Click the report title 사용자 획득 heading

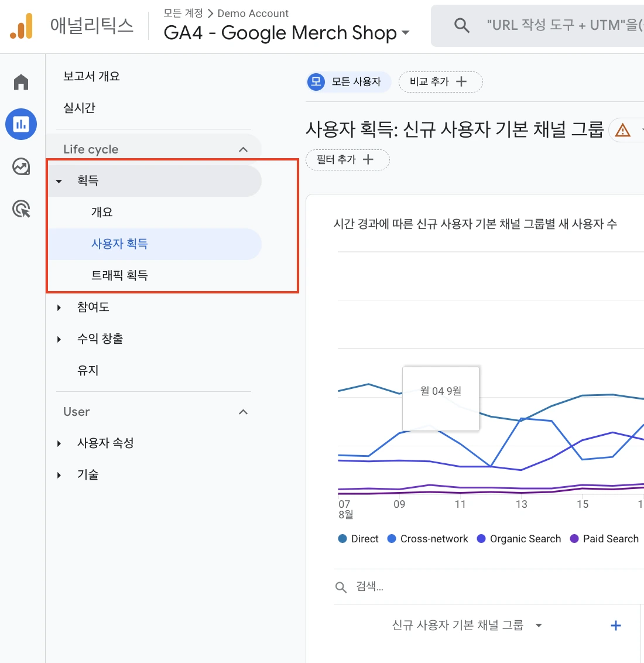point(455,129)
